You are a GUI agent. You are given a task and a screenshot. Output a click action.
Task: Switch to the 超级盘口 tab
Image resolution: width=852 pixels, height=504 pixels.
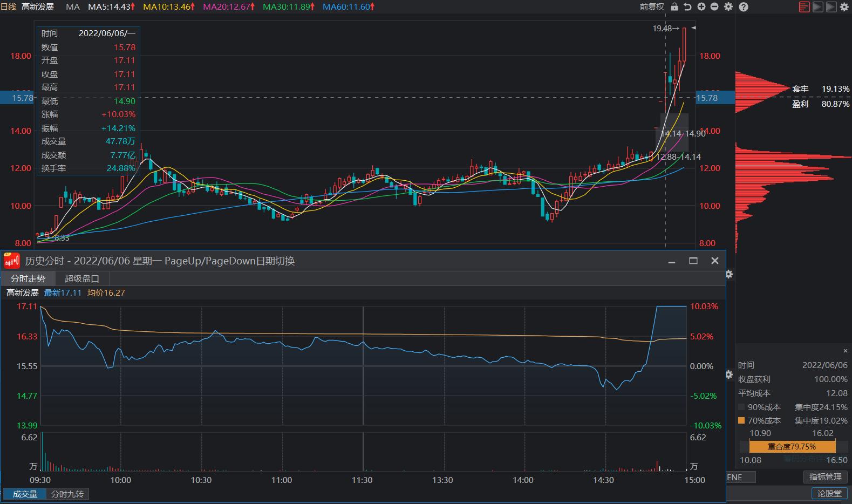pyautogui.click(x=82, y=278)
